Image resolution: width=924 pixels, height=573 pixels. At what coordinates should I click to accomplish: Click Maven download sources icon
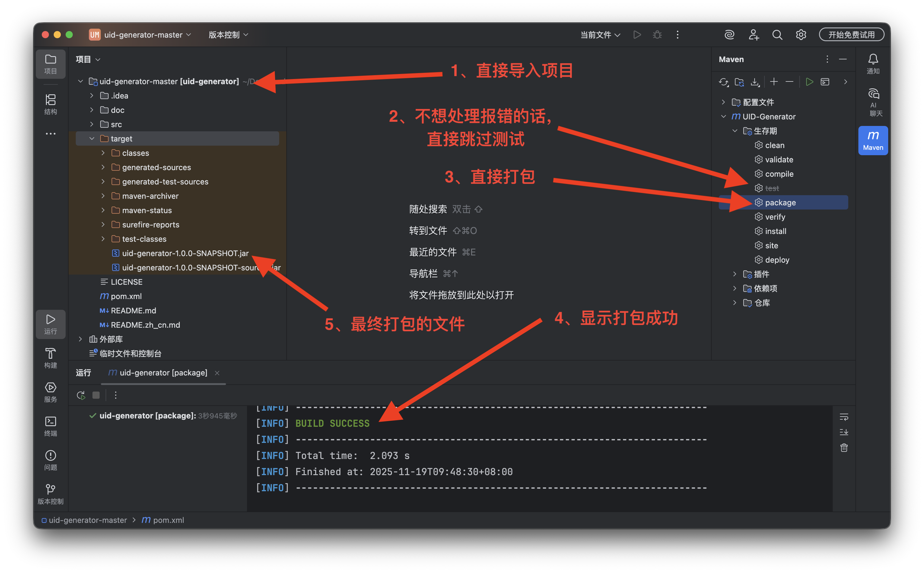tap(755, 82)
